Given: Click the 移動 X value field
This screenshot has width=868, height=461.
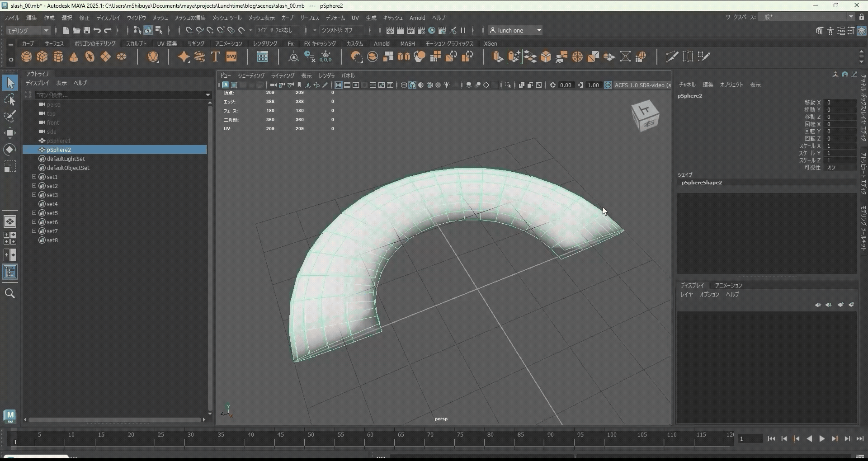Looking at the screenshot, I should coord(840,103).
